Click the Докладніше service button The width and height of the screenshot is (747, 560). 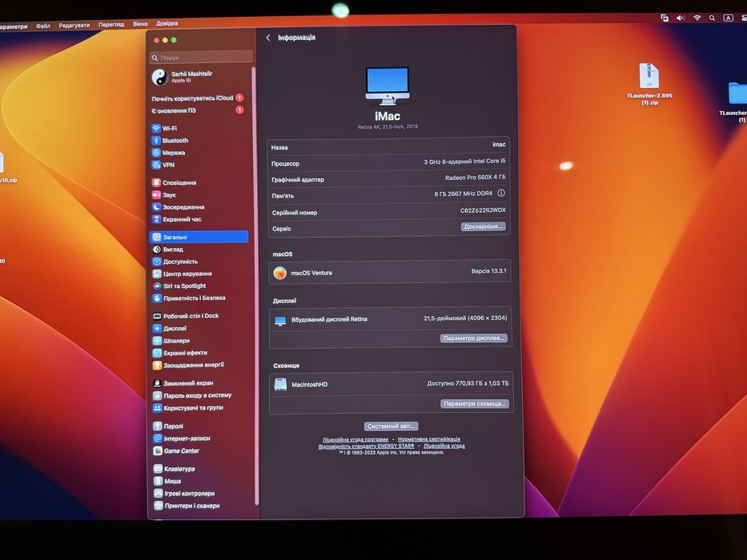(483, 226)
